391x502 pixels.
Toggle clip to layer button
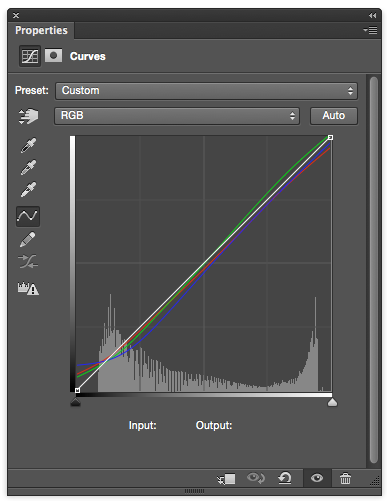click(226, 479)
